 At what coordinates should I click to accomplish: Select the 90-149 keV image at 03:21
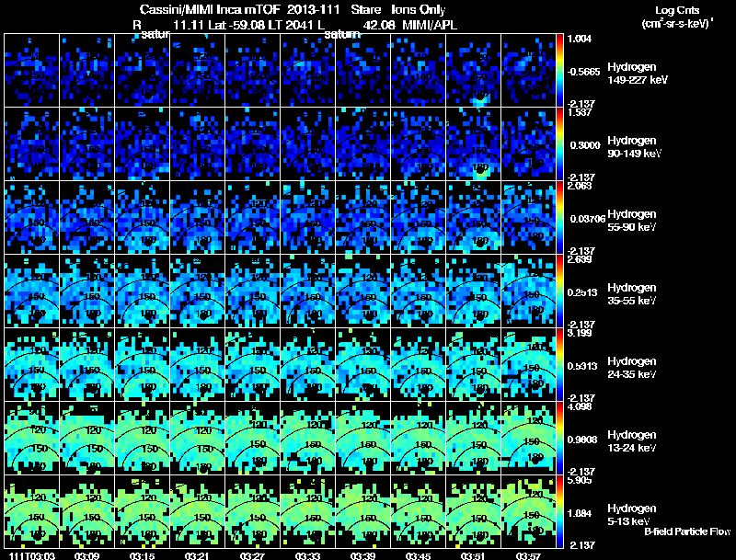[197, 144]
